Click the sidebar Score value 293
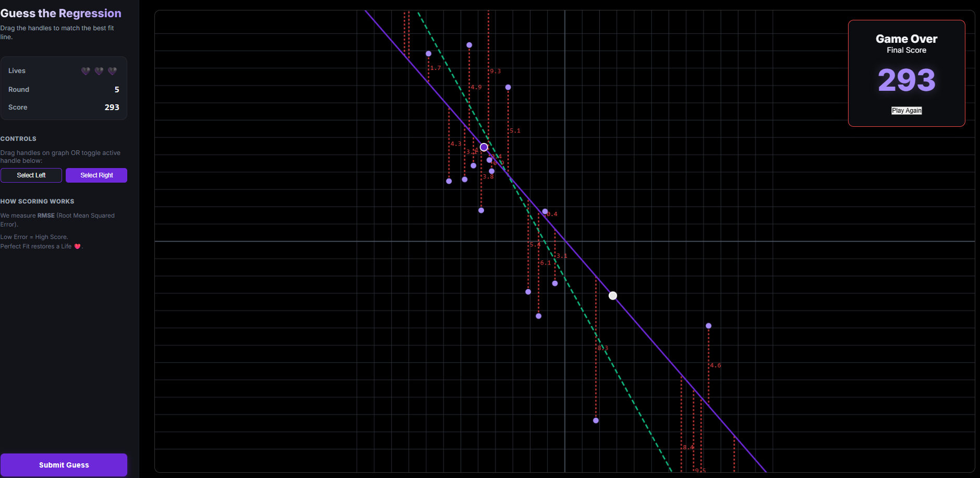 112,107
